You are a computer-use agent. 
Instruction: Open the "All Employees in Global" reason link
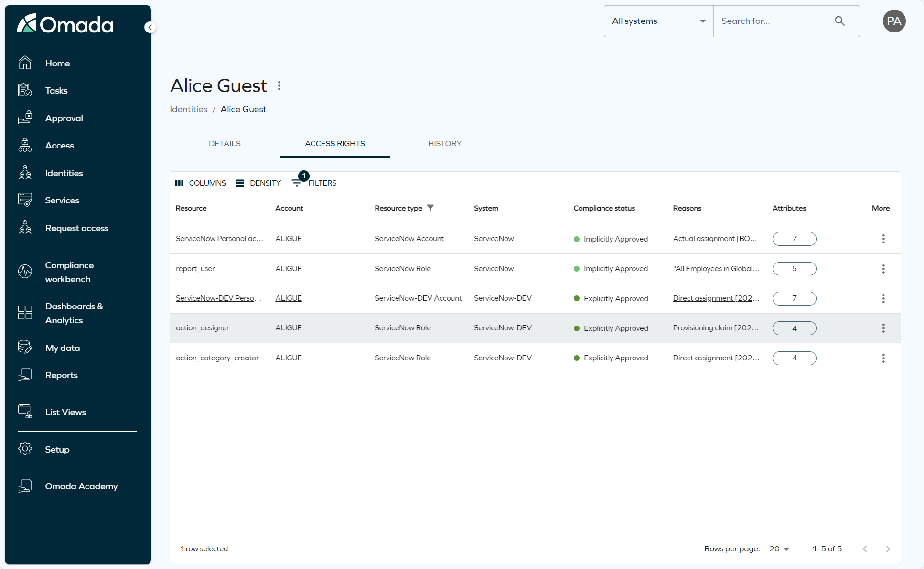click(716, 269)
